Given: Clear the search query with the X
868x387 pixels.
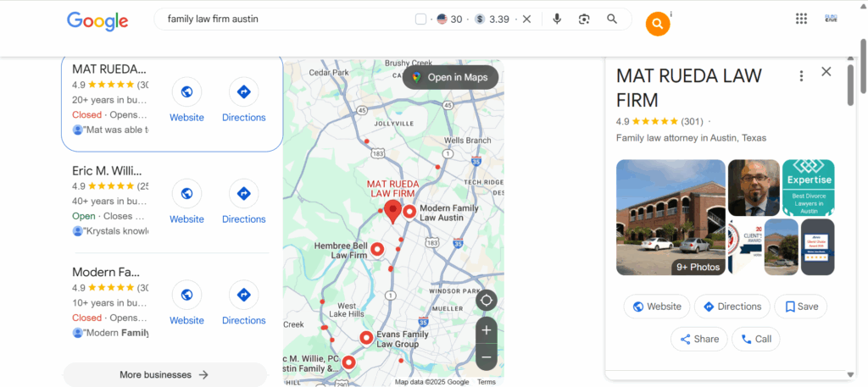Looking at the screenshot, I should (527, 19).
